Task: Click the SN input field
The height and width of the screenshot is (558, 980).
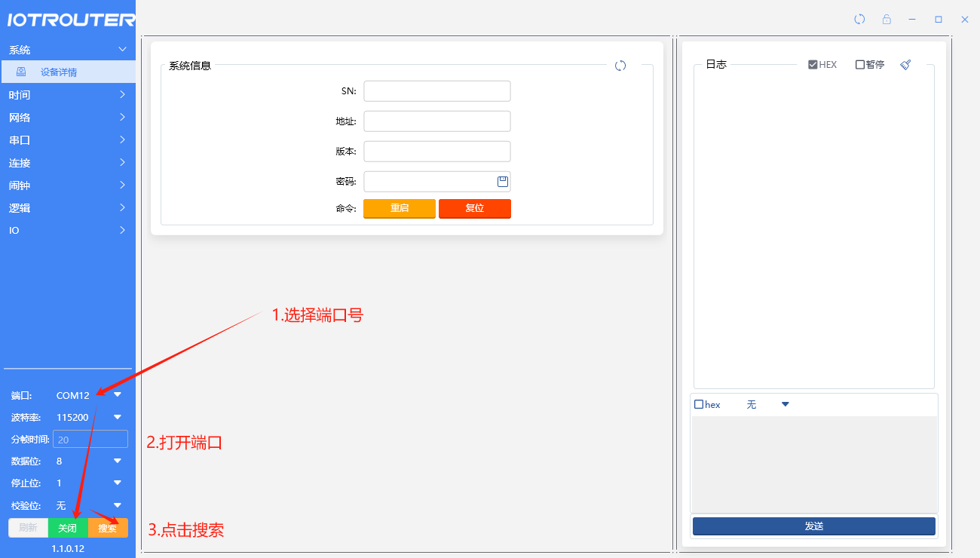Action: click(437, 91)
